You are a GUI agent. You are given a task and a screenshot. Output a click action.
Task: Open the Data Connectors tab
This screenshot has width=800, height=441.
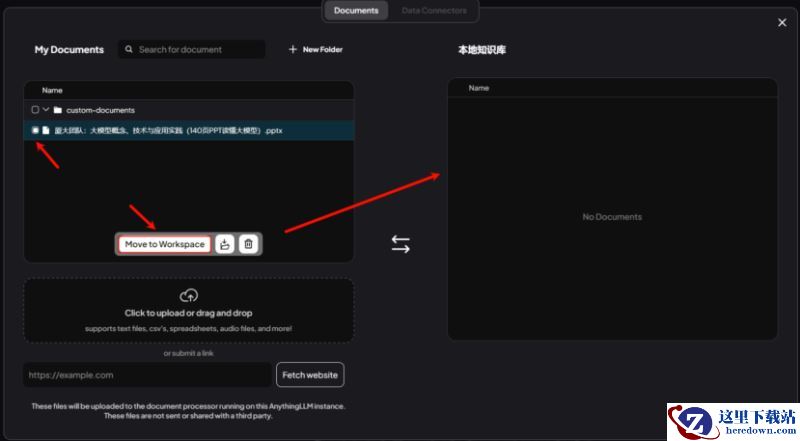[434, 11]
